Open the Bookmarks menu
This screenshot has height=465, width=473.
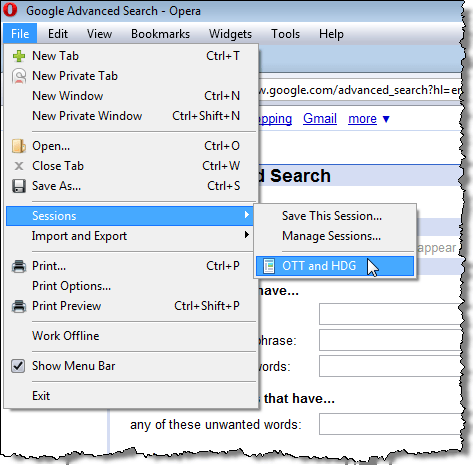coord(160,34)
